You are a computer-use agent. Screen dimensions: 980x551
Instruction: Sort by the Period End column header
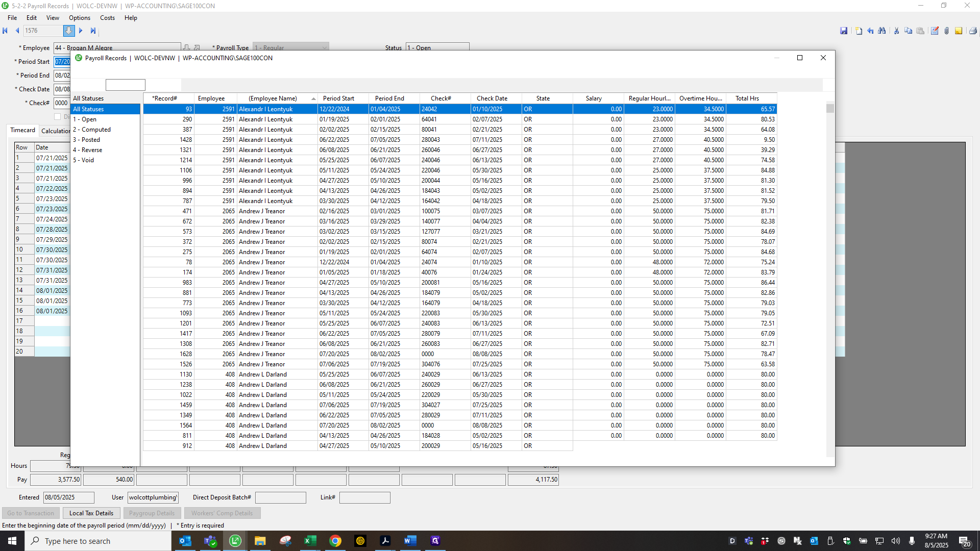pos(394,98)
